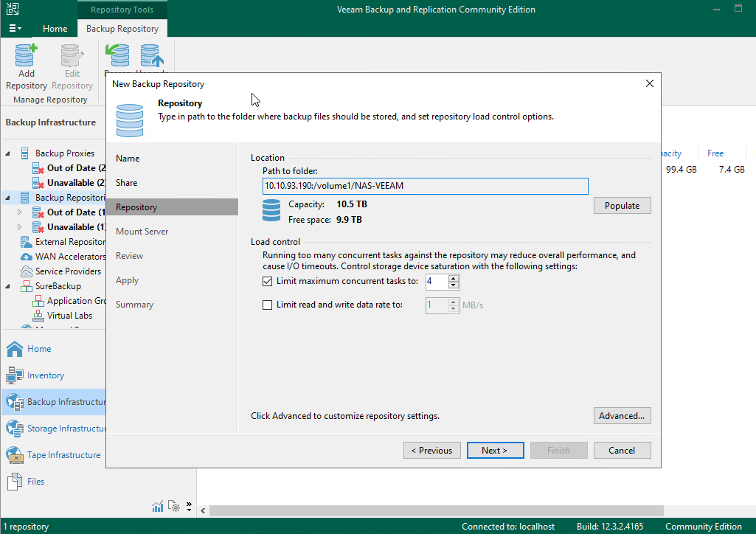The image size is (756, 534).
Task: Click the Add Repository ribbon icon
Action: (x=27, y=56)
